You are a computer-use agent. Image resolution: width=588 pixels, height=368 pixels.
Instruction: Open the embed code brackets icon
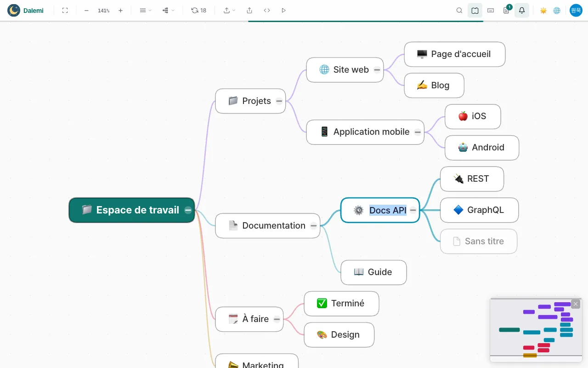pyautogui.click(x=267, y=10)
